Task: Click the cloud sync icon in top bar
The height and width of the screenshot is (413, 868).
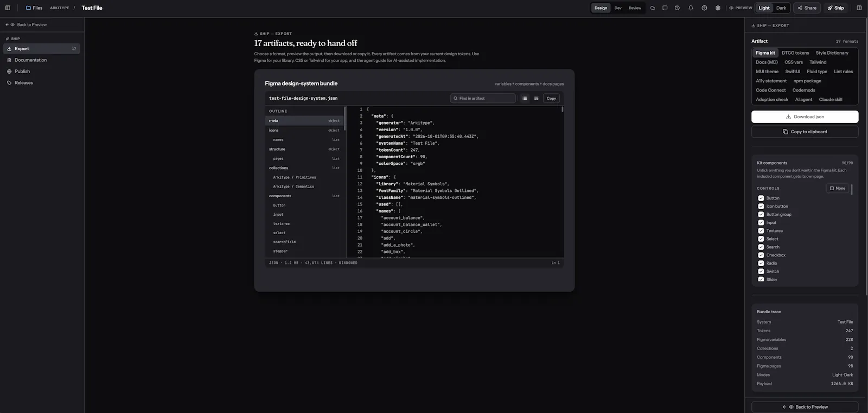Action: click(653, 8)
